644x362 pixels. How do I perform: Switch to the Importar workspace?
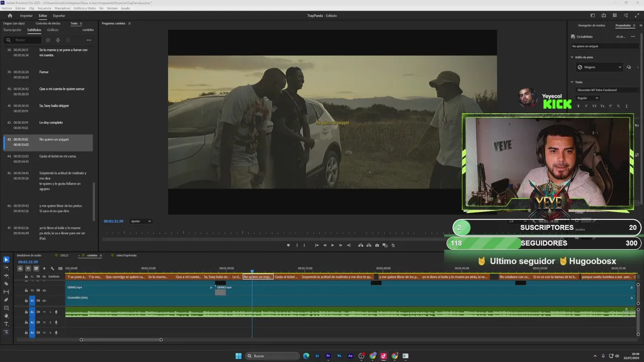pos(26,16)
